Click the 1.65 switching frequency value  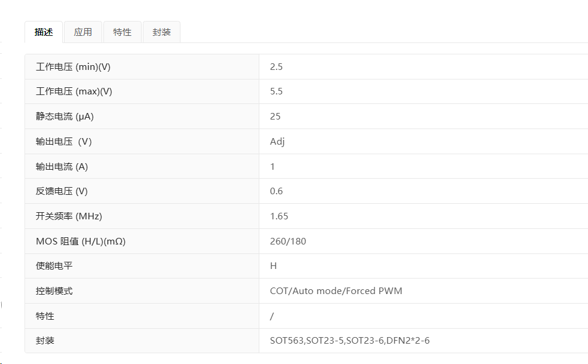pos(279,216)
